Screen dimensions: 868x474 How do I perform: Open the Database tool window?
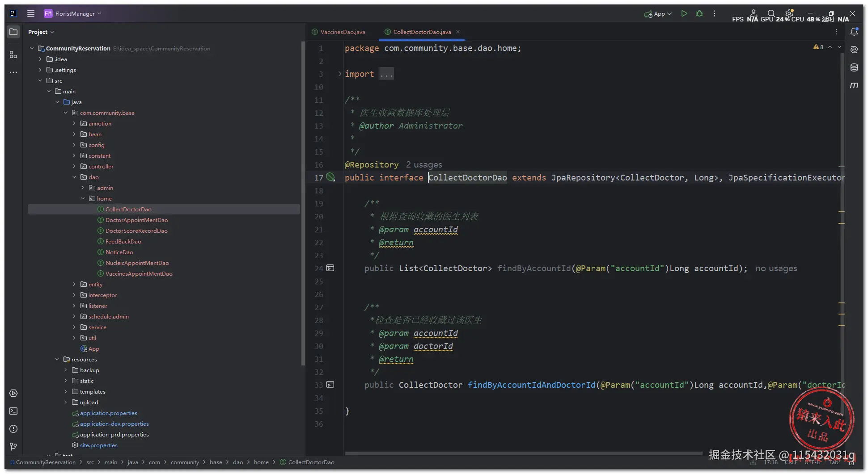[854, 67]
